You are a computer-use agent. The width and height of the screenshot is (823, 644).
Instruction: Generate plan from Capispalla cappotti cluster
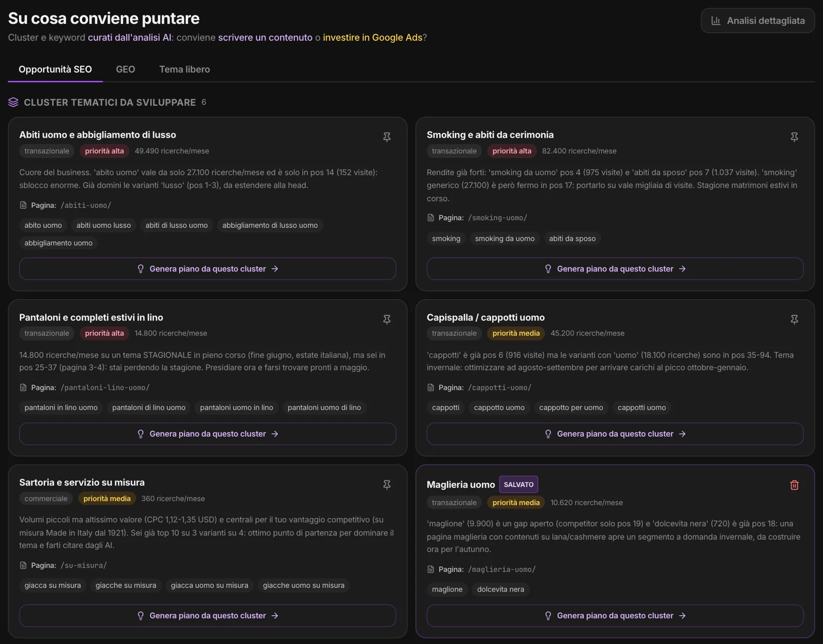pos(615,434)
